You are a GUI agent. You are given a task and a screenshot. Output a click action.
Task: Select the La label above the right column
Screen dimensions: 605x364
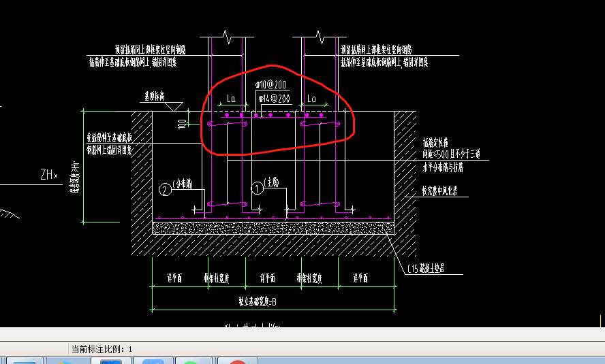(312, 99)
